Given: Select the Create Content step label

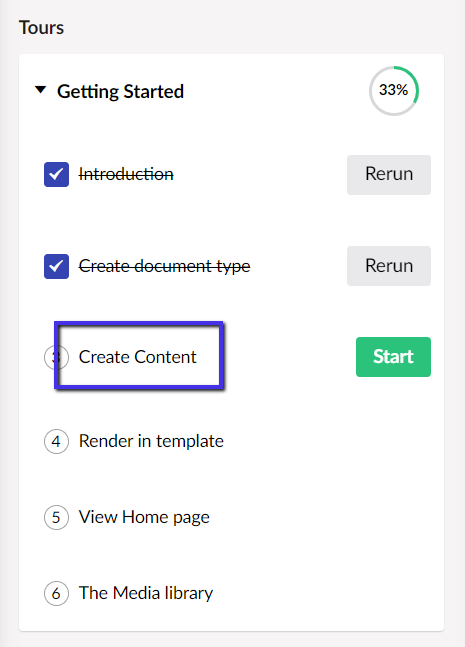Looking at the screenshot, I should (137, 357).
